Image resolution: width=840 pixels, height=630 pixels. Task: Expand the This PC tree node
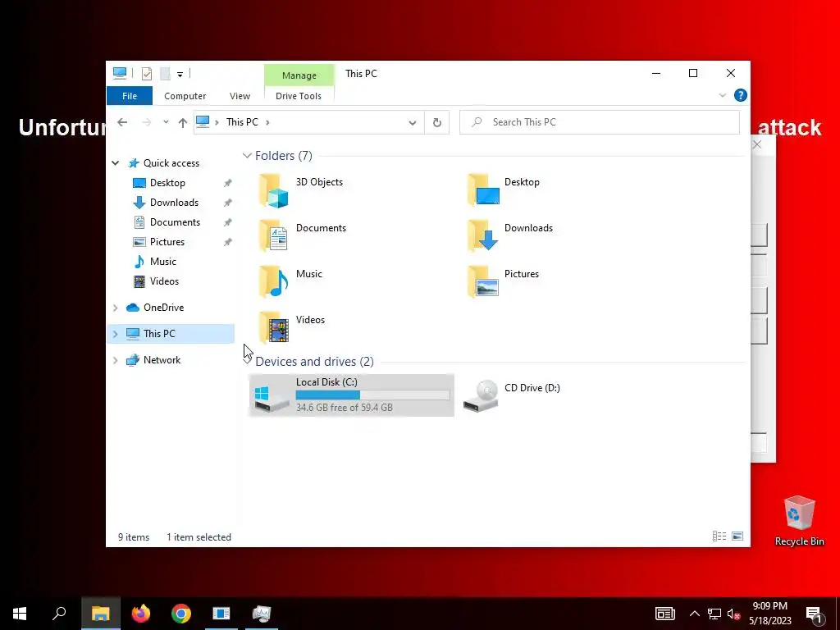[115, 334]
